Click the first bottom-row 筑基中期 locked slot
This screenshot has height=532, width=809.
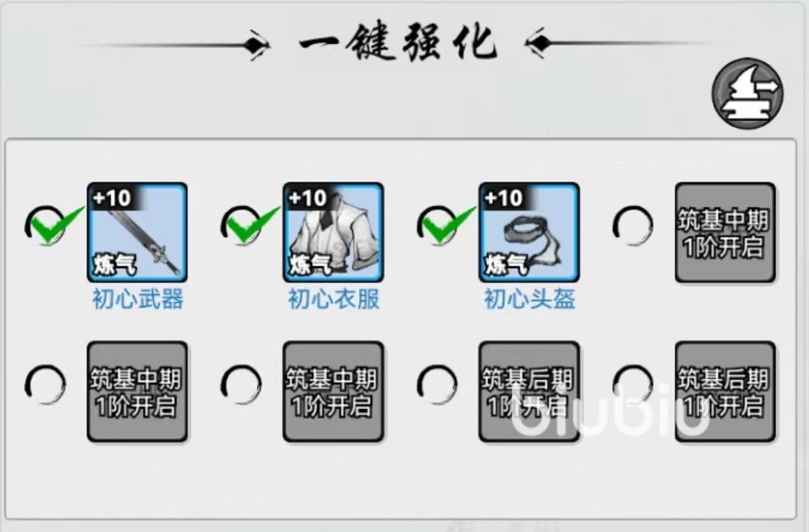pos(138,392)
